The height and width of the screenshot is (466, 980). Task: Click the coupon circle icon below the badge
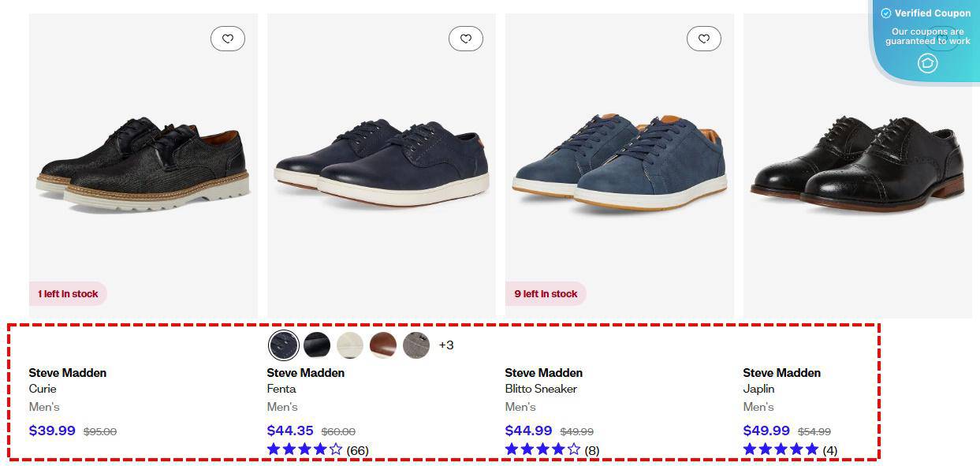click(926, 62)
